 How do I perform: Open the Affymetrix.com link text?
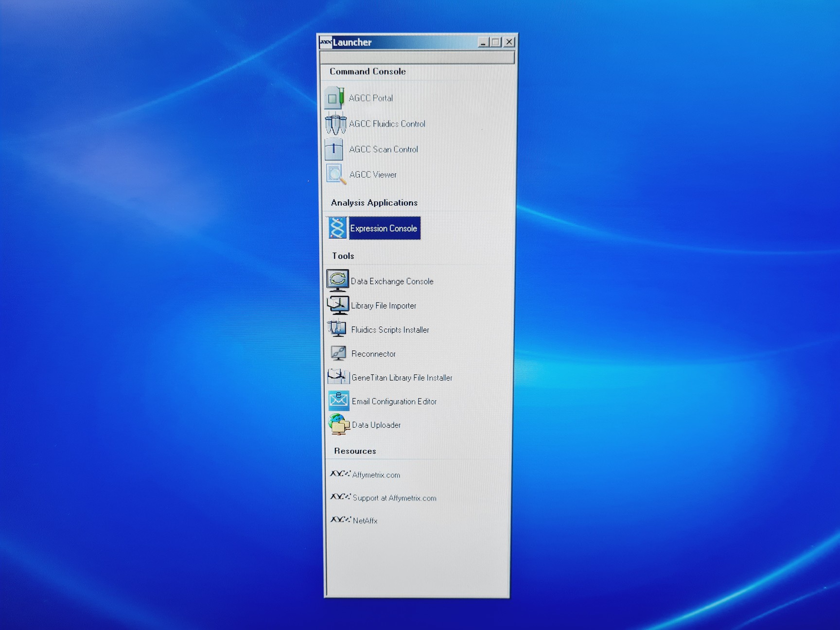tap(376, 475)
